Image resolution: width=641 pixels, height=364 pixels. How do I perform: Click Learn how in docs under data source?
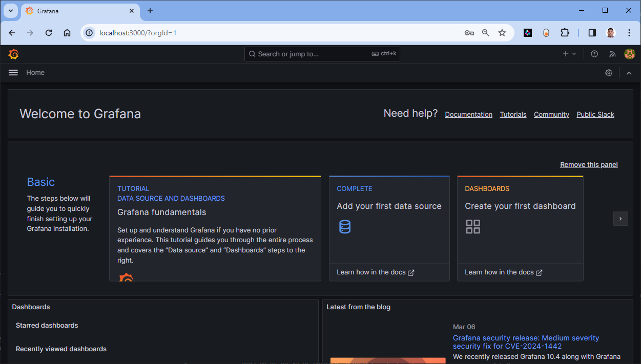point(376,272)
